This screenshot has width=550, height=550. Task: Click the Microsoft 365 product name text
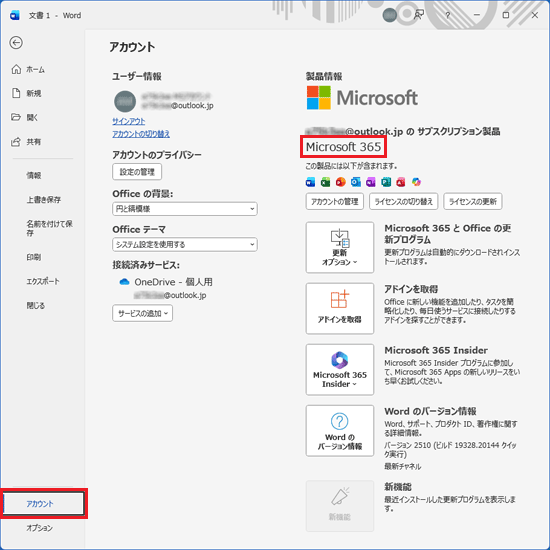343,147
